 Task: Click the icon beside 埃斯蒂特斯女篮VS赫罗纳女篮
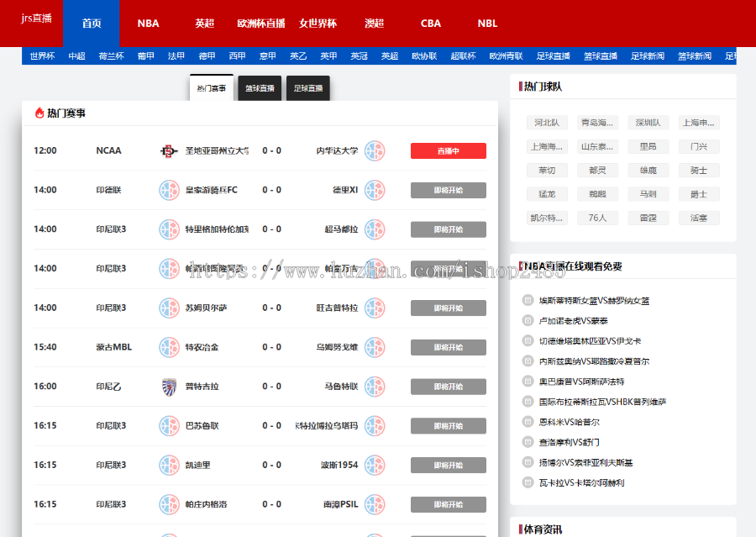coord(528,301)
